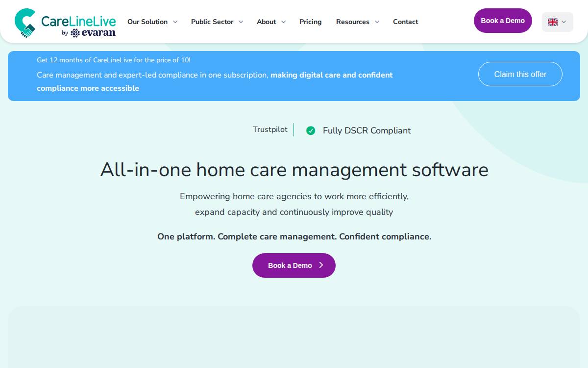588x368 pixels.
Task: Click the Book a Demo button below the headline
Action: (294, 265)
